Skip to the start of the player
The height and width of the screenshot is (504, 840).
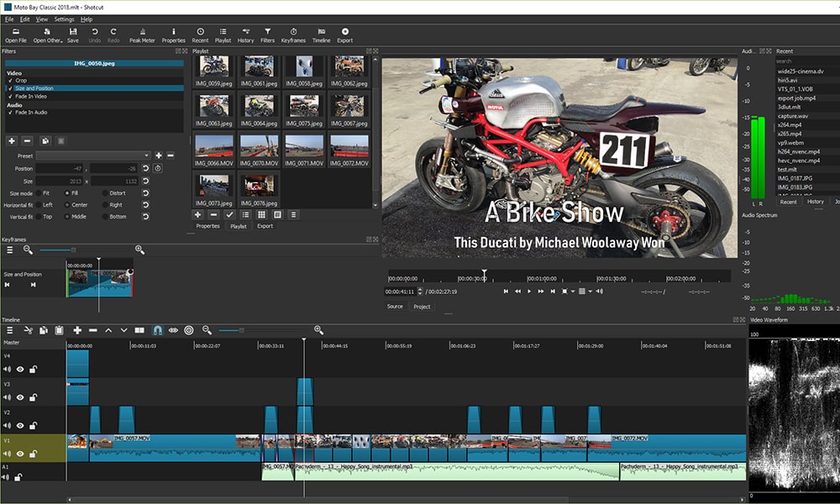506,291
